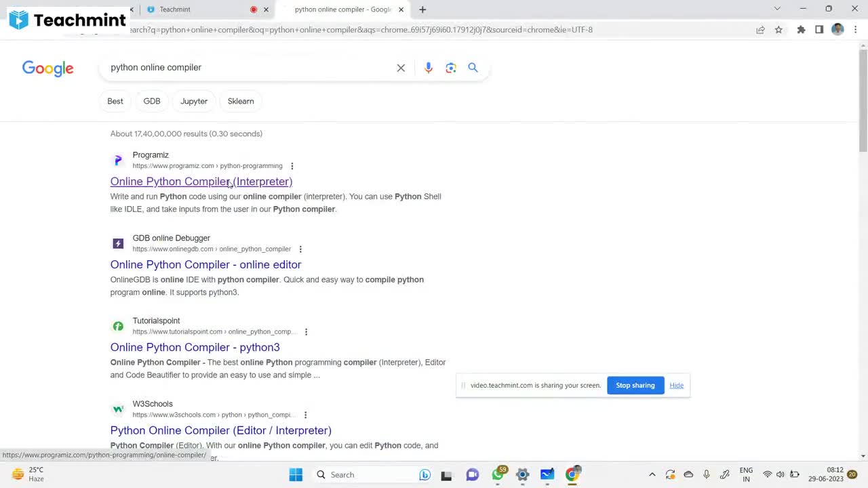Screen dimensions: 868x488
Task: Open the Teams chat taskbar icon
Action: 472,474
